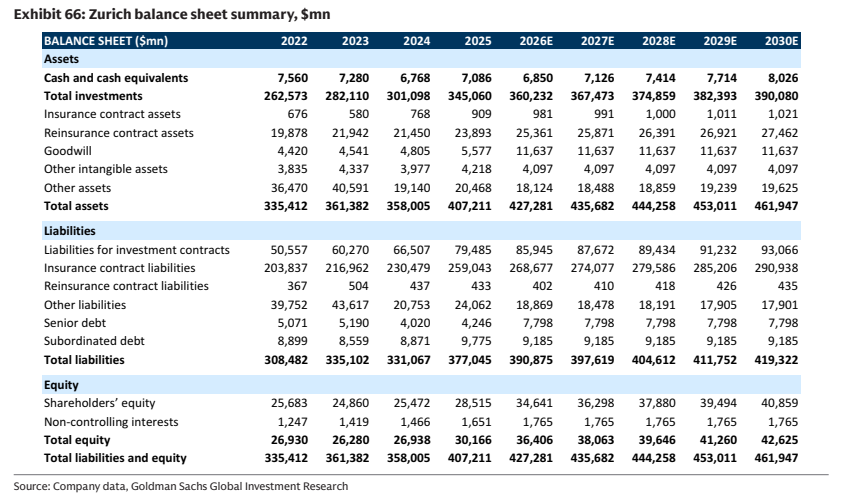
Task: Select reinsurance contract assets value 21,942
Action: pos(347,133)
